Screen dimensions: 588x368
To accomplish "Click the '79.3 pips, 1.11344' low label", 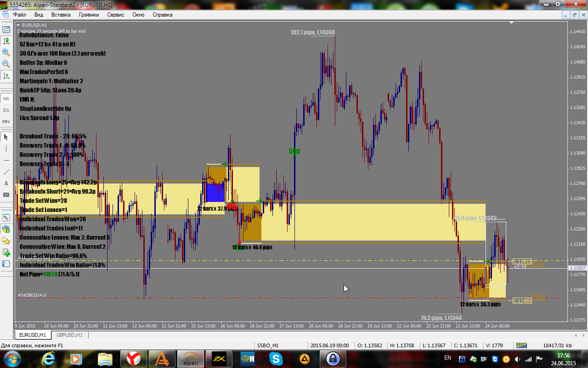I will pos(442,318).
